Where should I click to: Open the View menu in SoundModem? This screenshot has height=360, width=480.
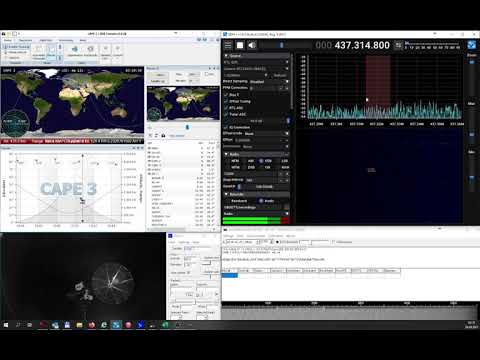point(240,236)
